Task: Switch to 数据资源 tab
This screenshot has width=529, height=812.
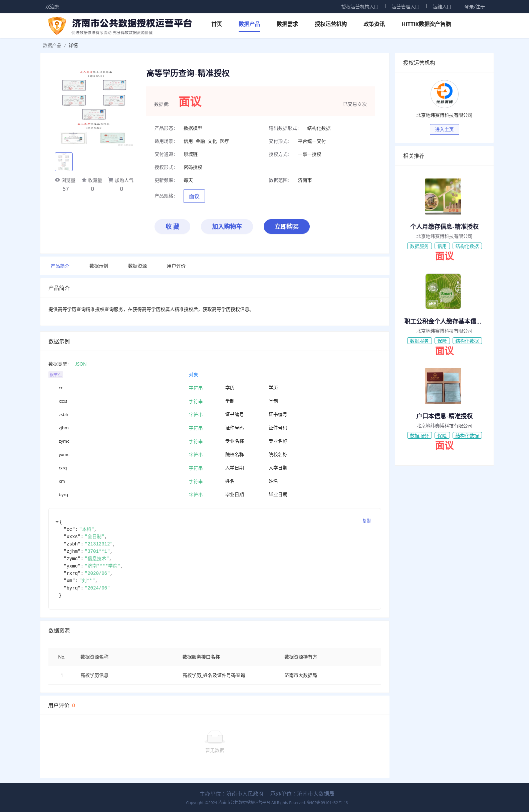Action: tap(138, 266)
